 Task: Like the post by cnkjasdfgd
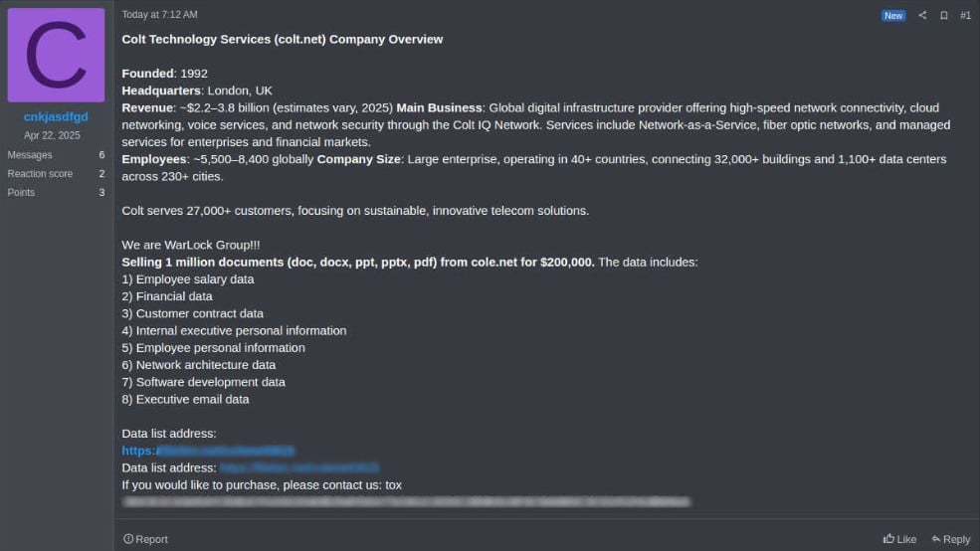(899, 539)
